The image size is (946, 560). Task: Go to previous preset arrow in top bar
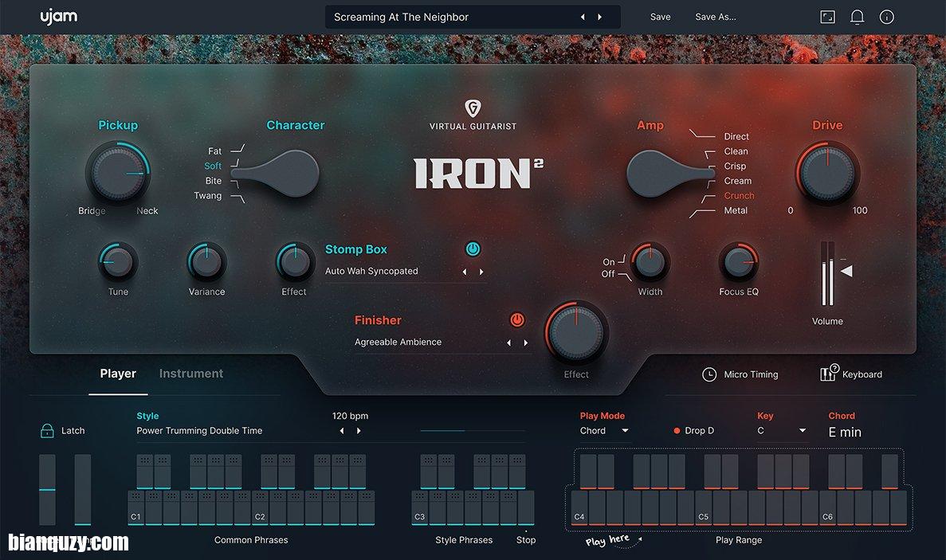click(x=583, y=17)
